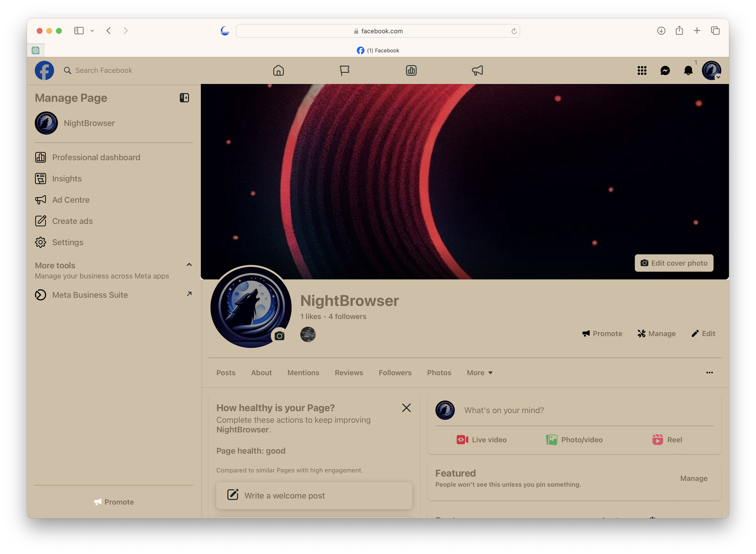Open Create ads in the sidebar
This screenshot has height=554, width=756.
click(x=114, y=221)
